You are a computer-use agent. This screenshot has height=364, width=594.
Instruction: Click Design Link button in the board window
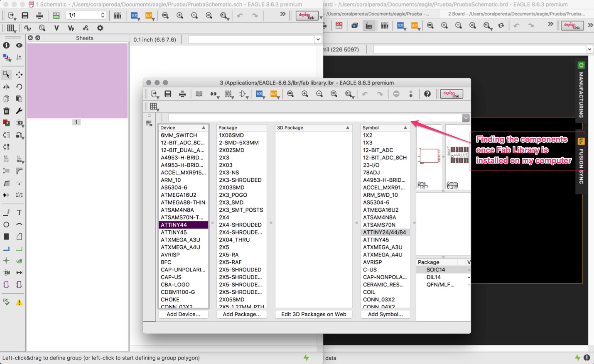coord(572,25)
